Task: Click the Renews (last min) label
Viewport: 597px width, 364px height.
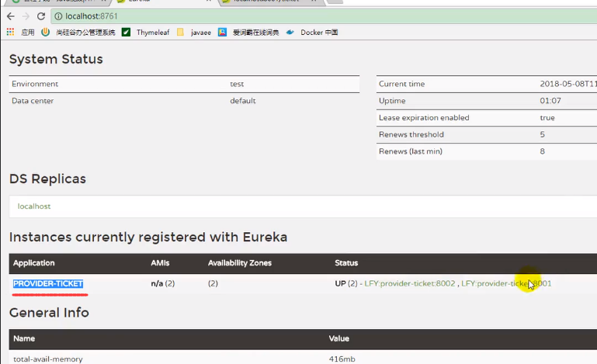Action: tap(411, 151)
